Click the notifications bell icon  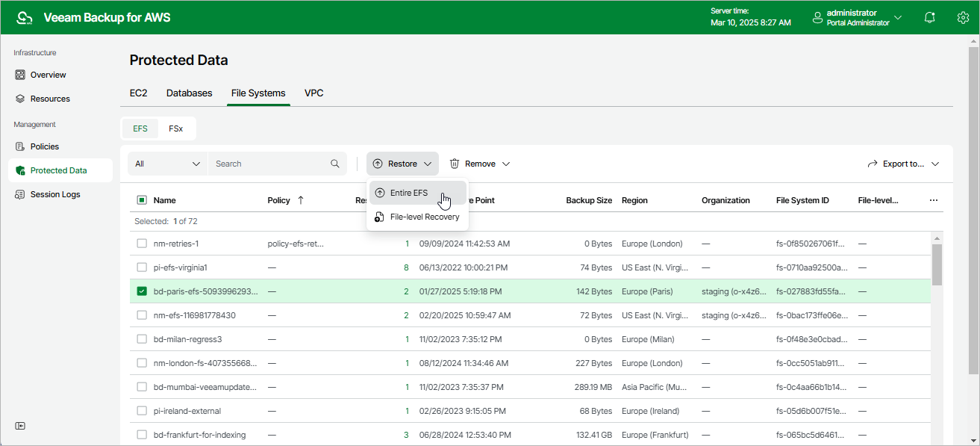click(929, 17)
